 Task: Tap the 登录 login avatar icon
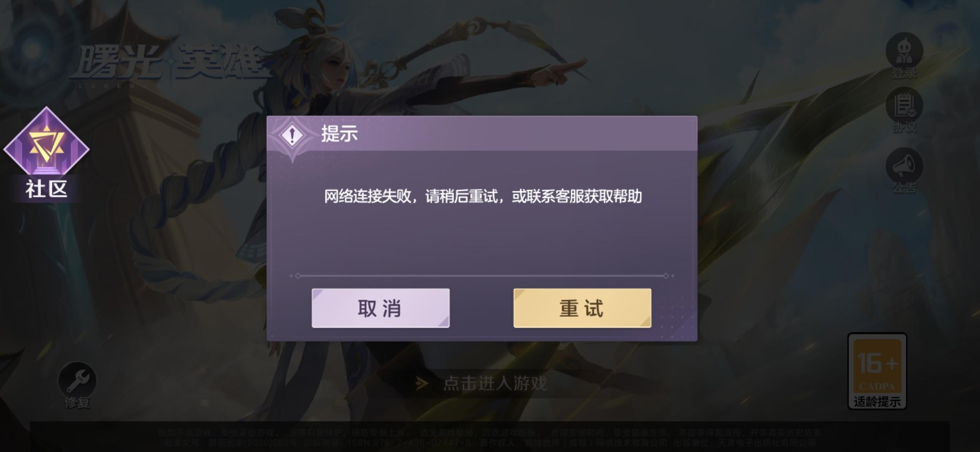(x=904, y=50)
